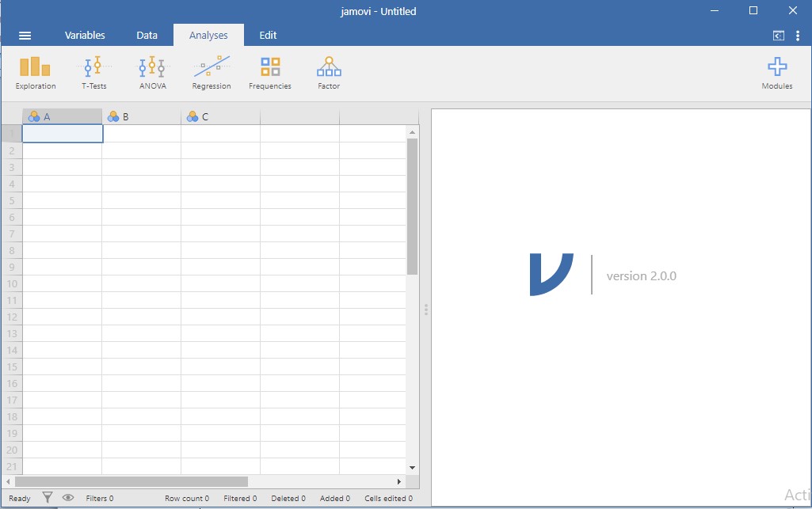Open the Exploration analyses menu
The image size is (812, 509).
tap(35, 73)
